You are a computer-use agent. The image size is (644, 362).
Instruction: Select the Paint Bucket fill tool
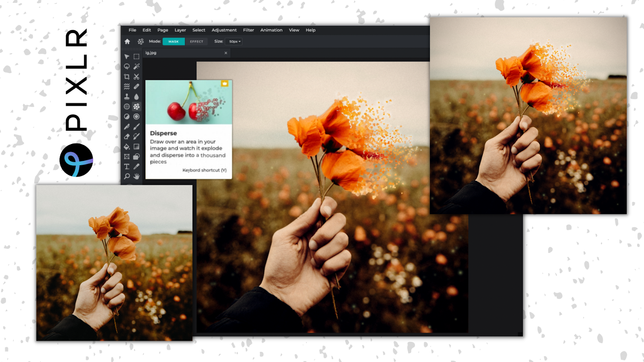click(127, 147)
